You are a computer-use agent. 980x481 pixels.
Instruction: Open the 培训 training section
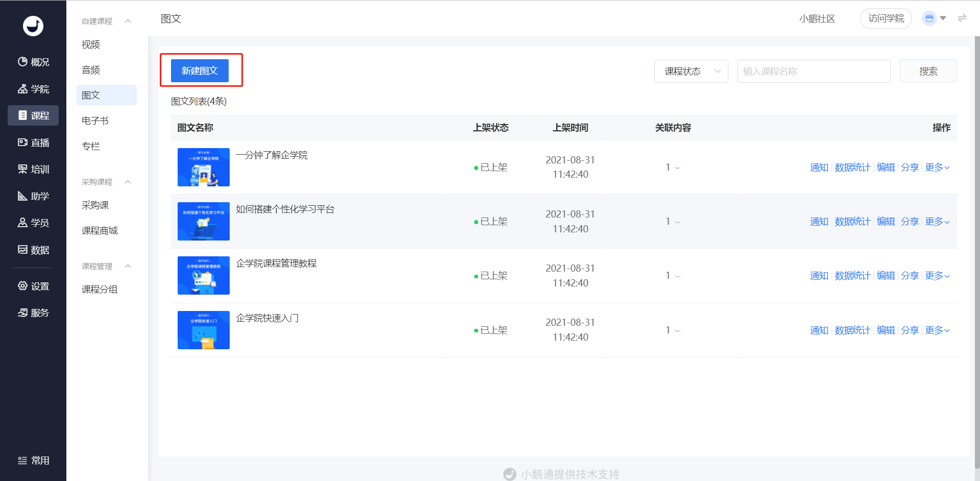click(x=33, y=169)
